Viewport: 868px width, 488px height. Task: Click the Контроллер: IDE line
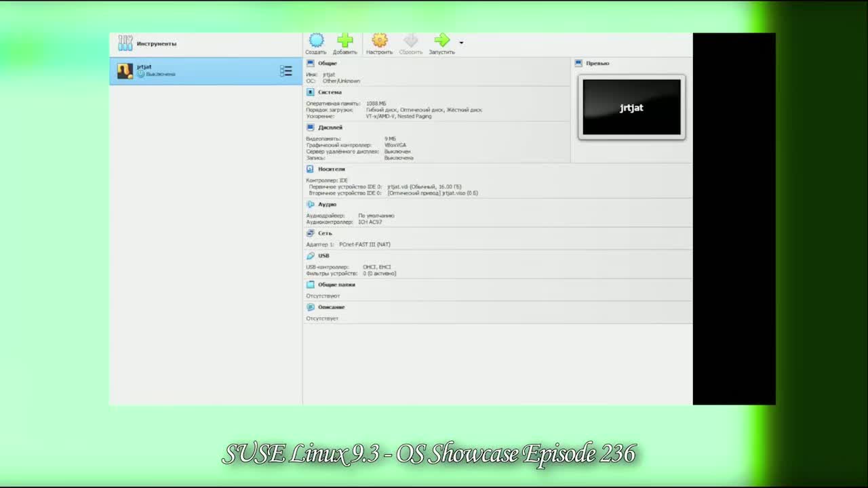[x=327, y=180]
